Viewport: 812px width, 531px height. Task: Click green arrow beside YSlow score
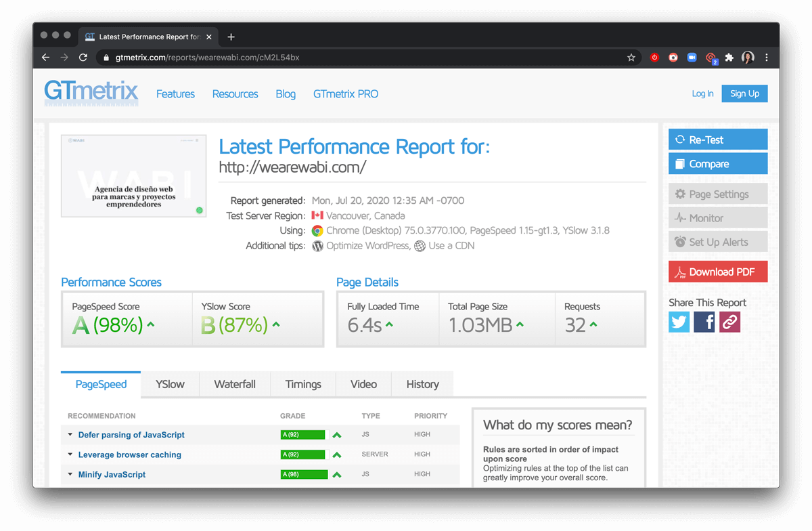click(x=276, y=325)
